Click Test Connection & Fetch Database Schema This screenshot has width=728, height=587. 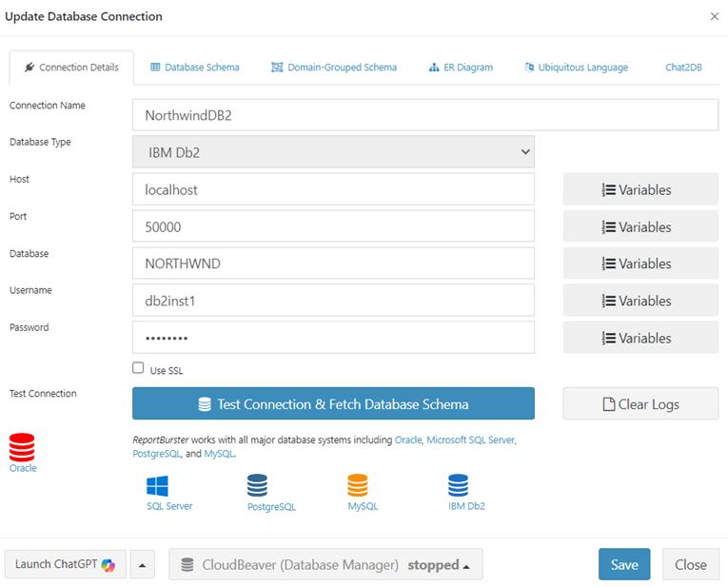(333, 403)
